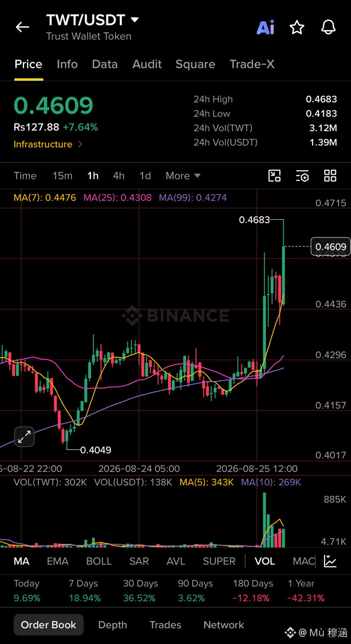Click the 90 Days 3.62% performance
This screenshot has height=644, width=351.
[195, 591]
